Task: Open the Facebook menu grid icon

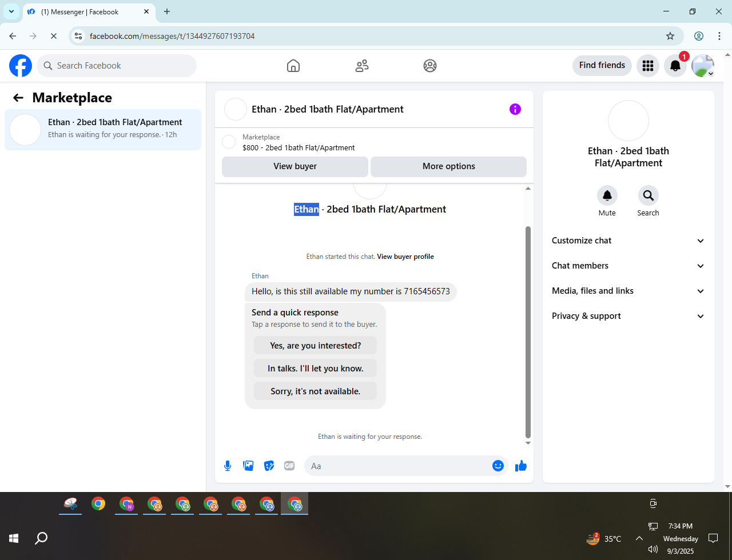Action: 648,66
